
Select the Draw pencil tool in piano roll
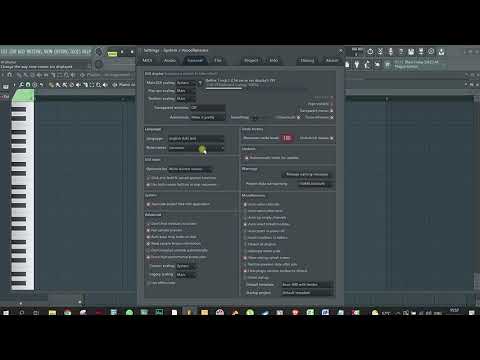click(52, 85)
